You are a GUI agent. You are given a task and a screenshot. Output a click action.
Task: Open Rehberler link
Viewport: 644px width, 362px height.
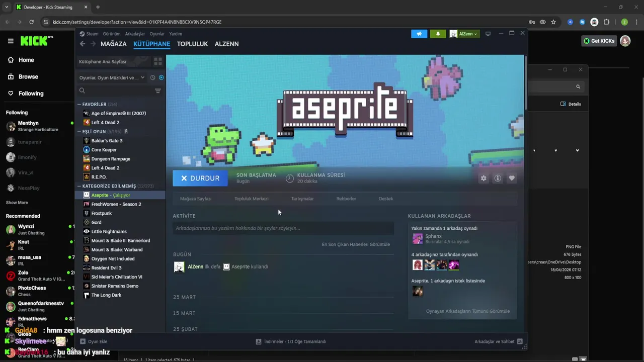tap(346, 199)
